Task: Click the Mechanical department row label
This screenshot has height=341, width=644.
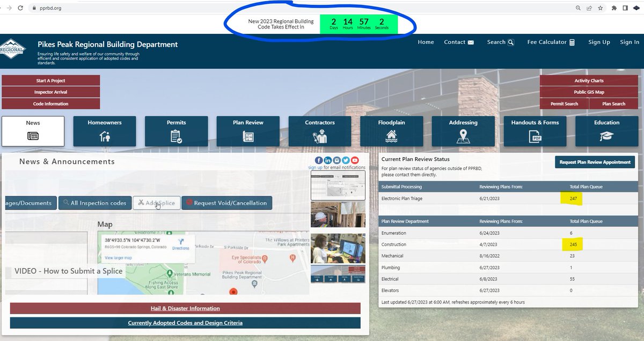Action: [392, 256]
